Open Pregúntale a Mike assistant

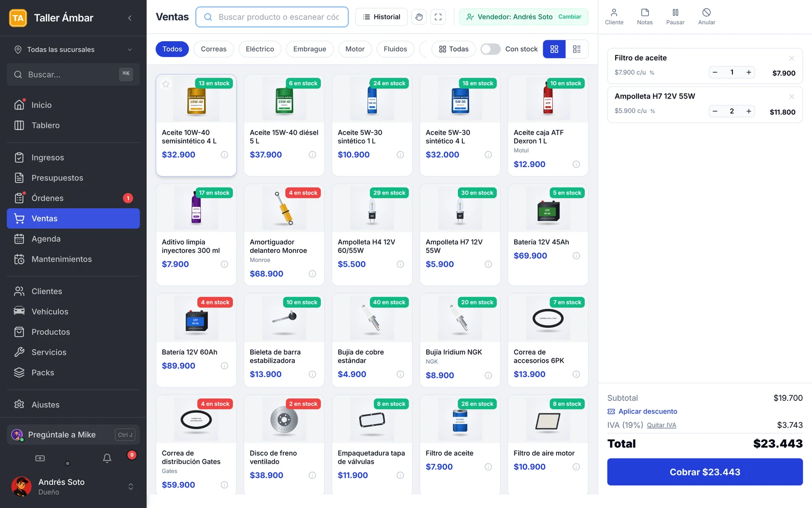[x=73, y=435]
